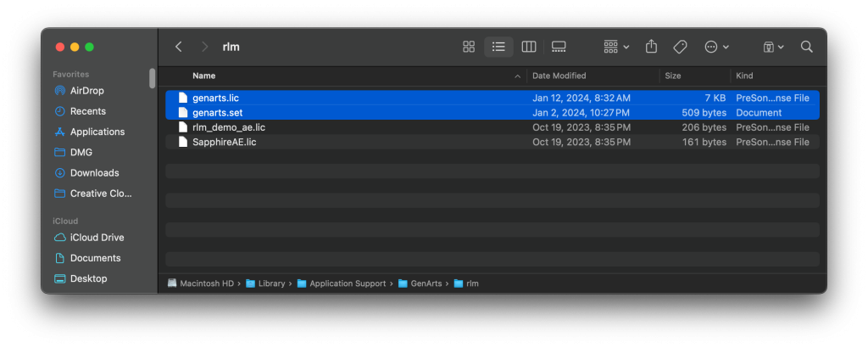Click the Desktop sidebar icon

60,278
